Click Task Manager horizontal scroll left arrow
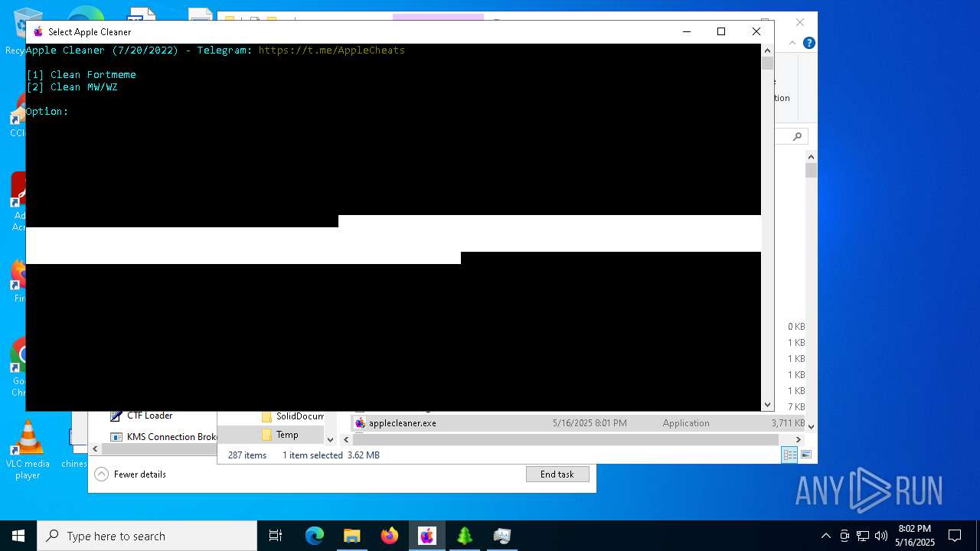 (96, 449)
